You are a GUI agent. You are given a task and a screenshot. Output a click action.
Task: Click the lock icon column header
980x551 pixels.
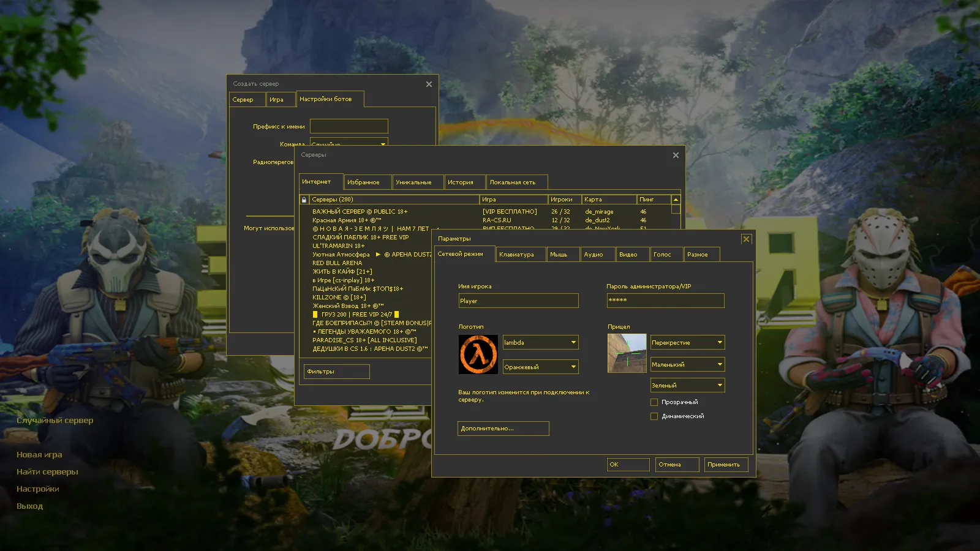click(x=304, y=200)
